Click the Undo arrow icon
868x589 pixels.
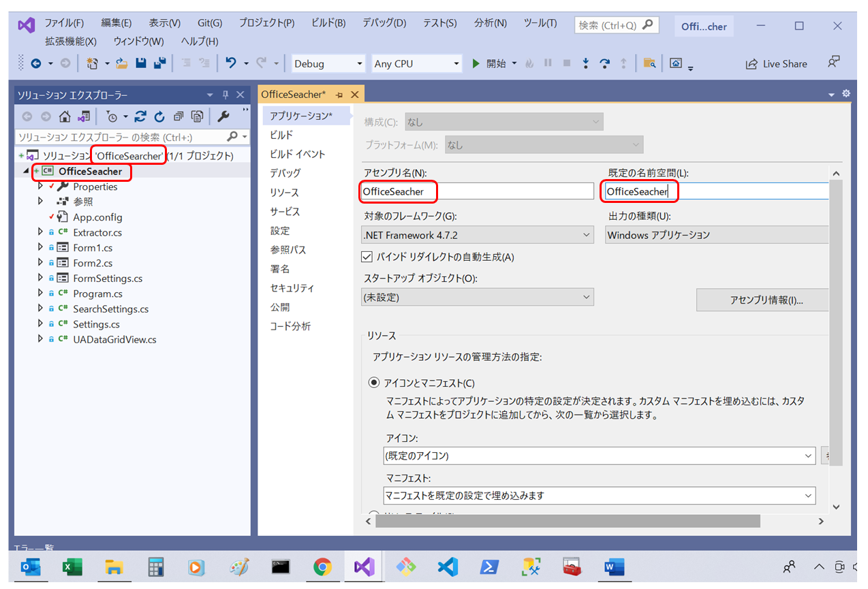pos(230,63)
